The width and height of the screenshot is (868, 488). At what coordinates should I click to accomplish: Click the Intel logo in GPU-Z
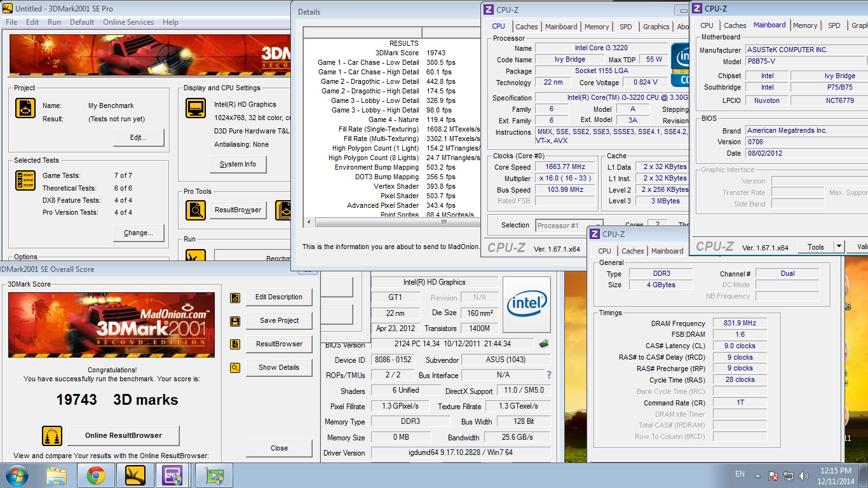(527, 304)
